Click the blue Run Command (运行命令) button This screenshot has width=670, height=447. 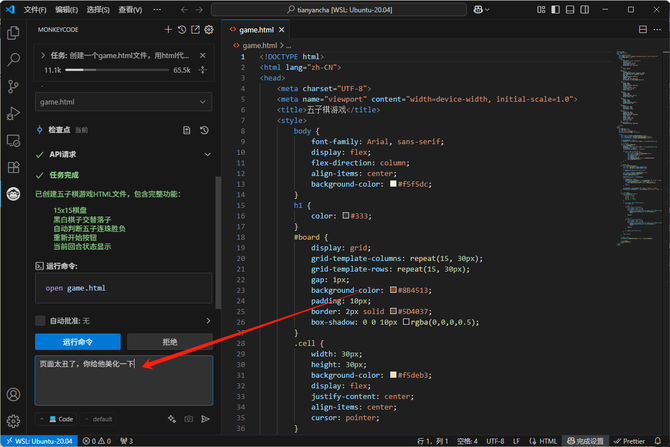click(x=77, y=341)
